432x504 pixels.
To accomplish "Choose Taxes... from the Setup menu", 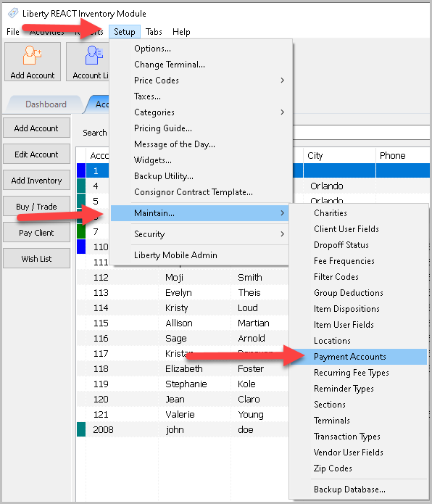I will [199, 96].
